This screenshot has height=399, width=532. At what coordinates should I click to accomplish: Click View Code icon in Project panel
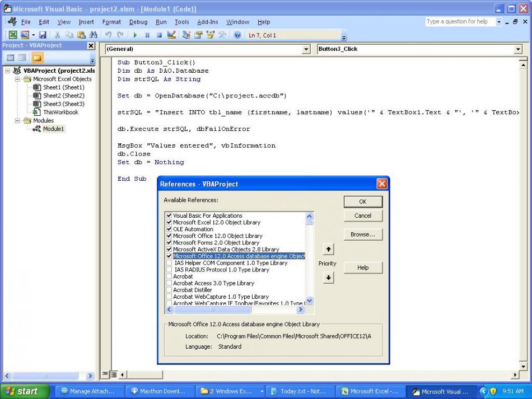pyautogui.click(x=11, y=58)
